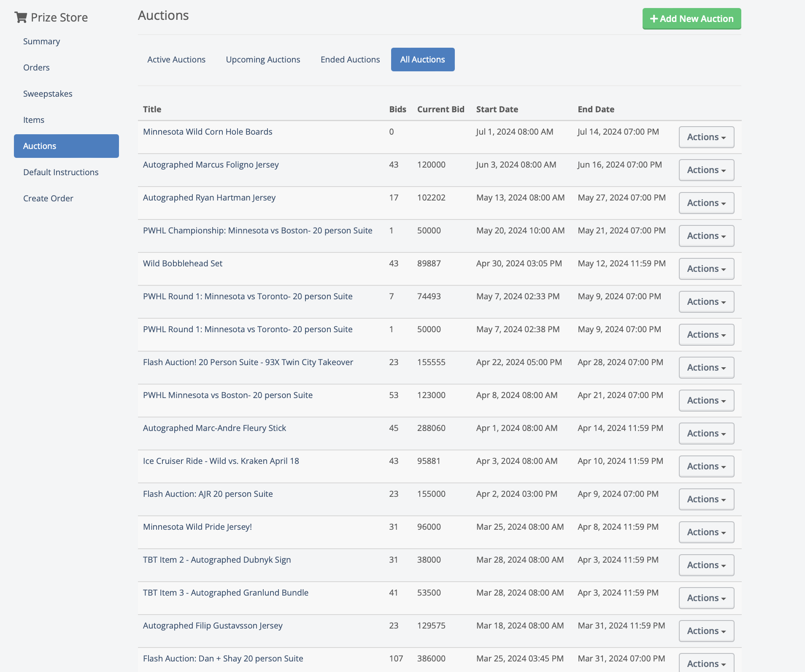
Task: Select the All Auctions tab
Action: point(422,60)
